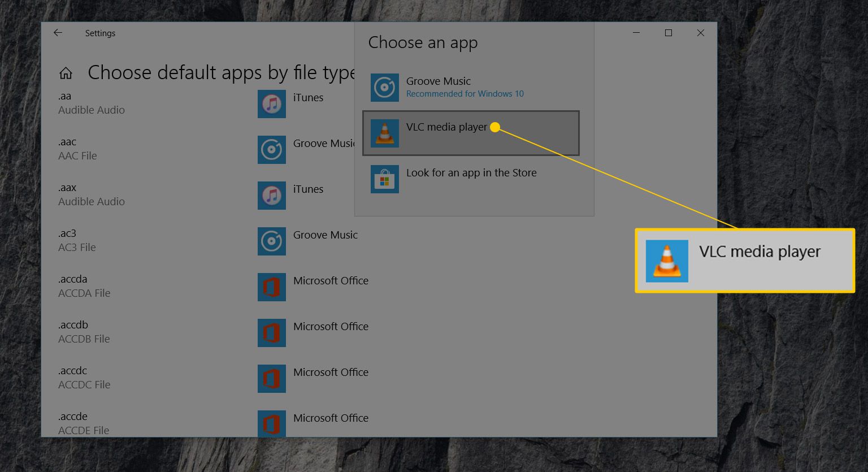The image size is (868, 472).
Task: Click the ACCDC File description
Action: [84, 384]
